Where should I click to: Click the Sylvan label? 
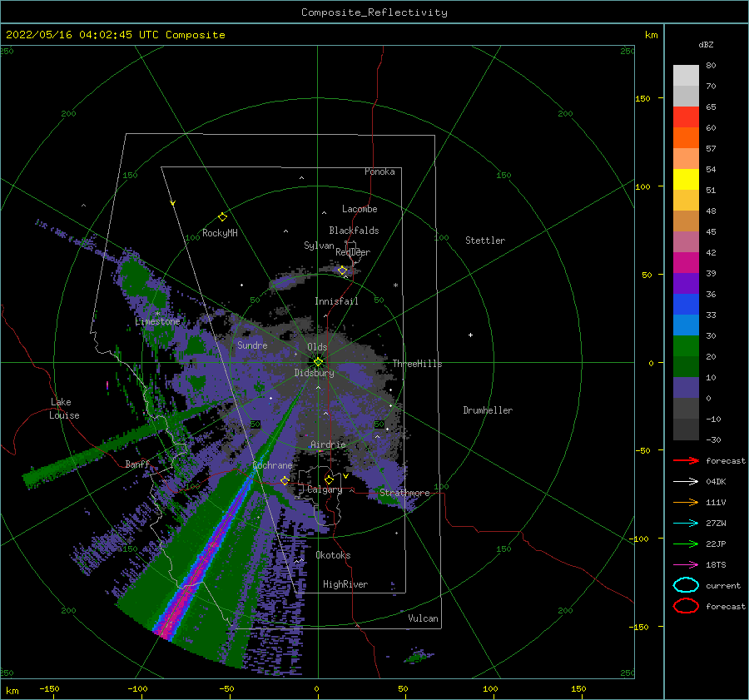click(x=319, y=246)
